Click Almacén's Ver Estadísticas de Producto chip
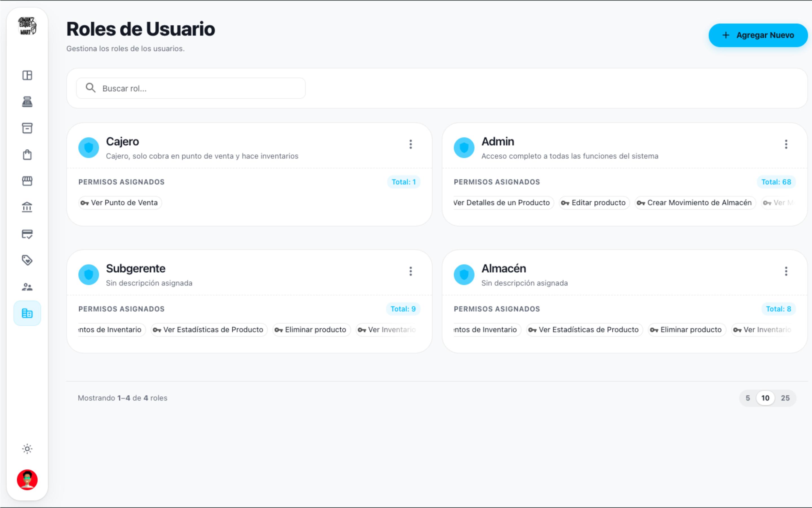812x508 pixels. click(584, 330)
